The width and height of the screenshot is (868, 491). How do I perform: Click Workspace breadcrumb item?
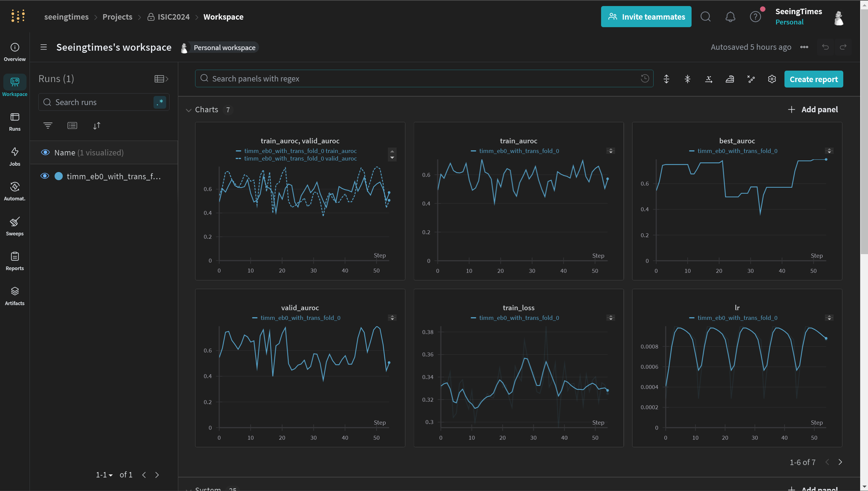click(223, 17)
